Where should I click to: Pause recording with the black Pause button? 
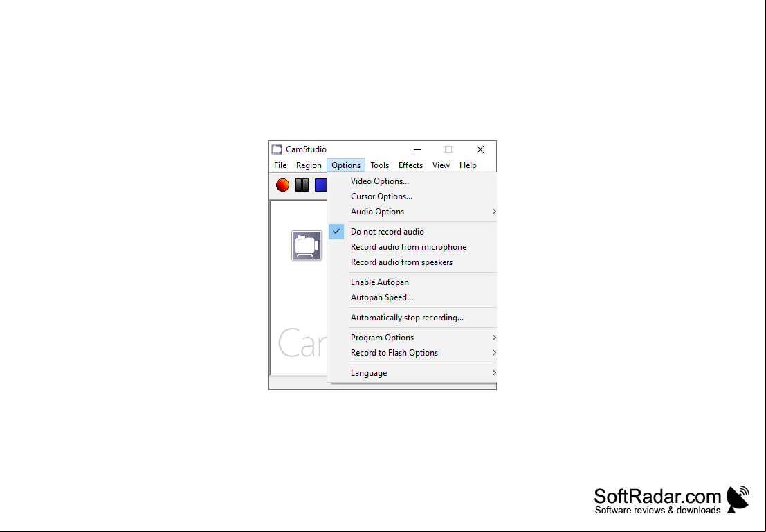[x=302, y=185]
